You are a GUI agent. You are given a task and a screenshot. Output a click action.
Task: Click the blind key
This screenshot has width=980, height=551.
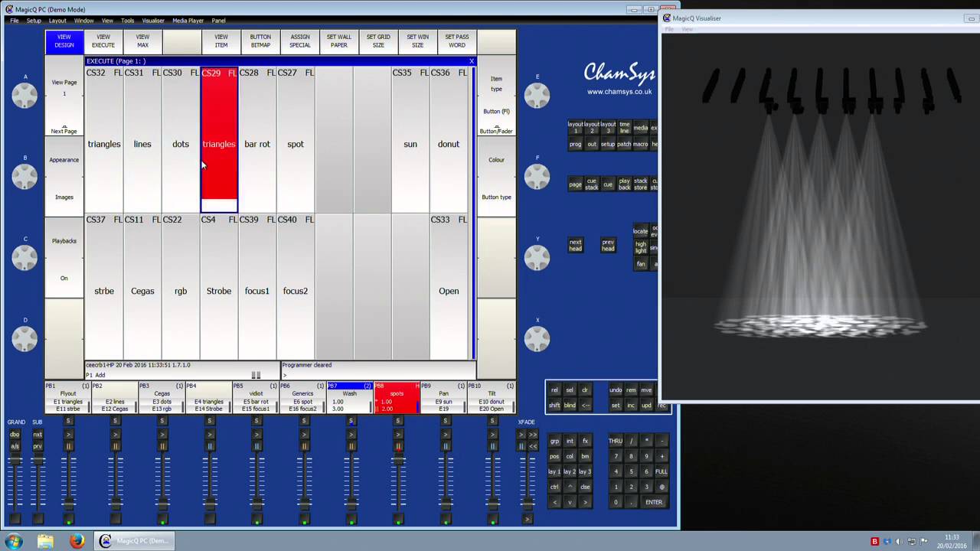(570, 406)
